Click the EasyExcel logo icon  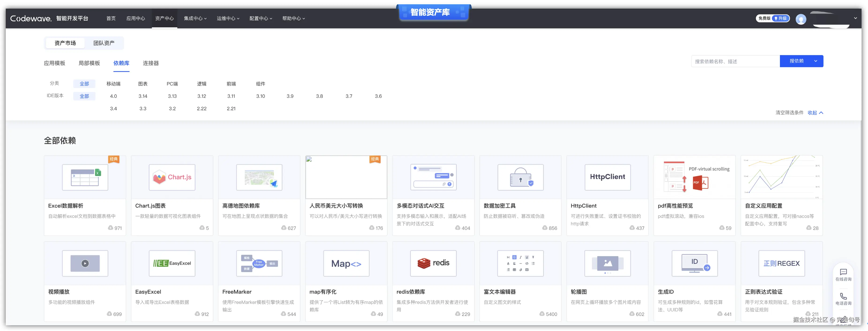(x=172, y=263)
